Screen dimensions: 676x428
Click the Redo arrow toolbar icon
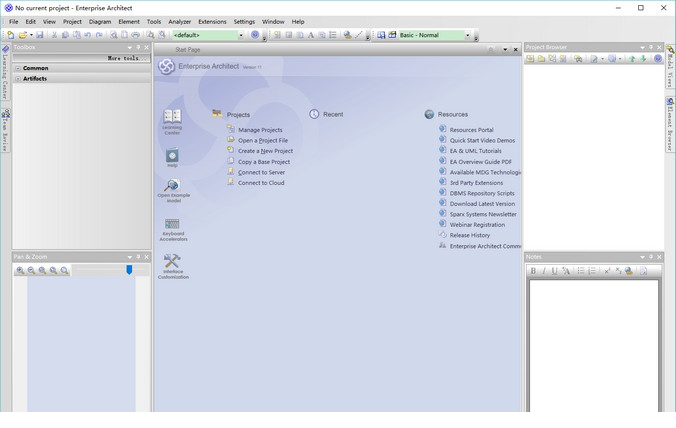(x=99, y=35)
